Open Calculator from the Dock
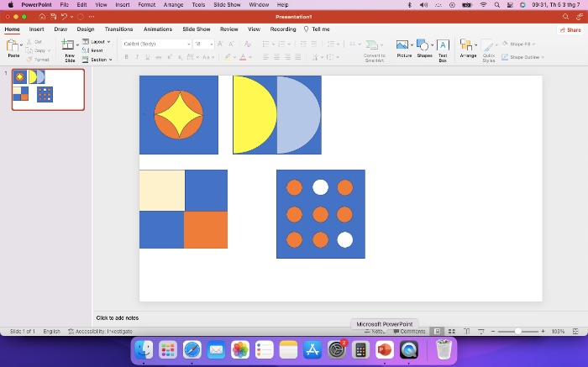The width and height of the screenshot is (588, 367). pyautogui.click(x=360, y=350)
